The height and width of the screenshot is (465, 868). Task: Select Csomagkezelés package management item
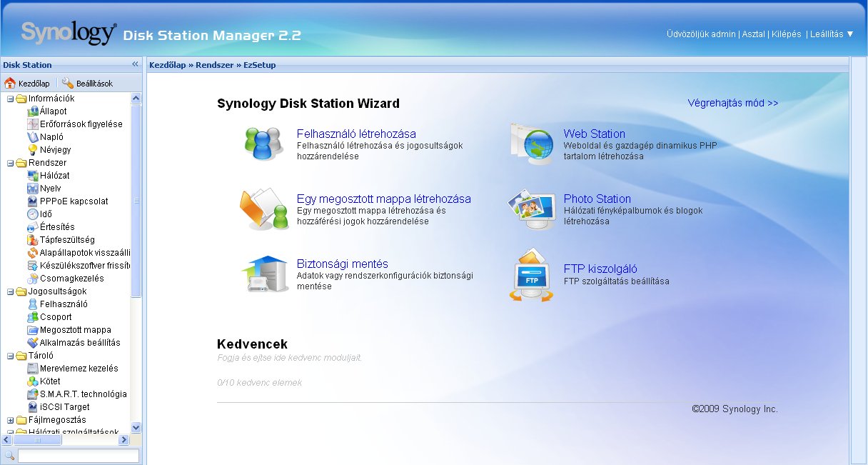(71, 279)
